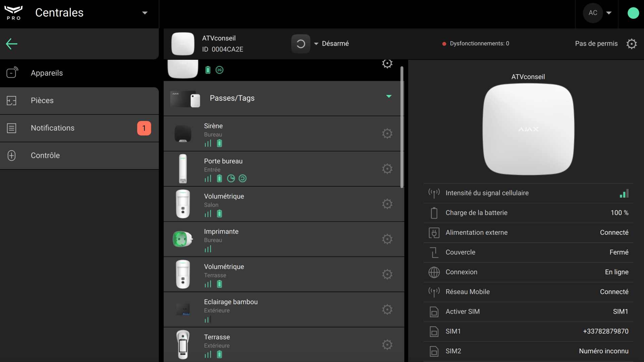Open settings gear for Eclairage bambou
The height and width of the screenshot is (362, 644).
point(387,309)
